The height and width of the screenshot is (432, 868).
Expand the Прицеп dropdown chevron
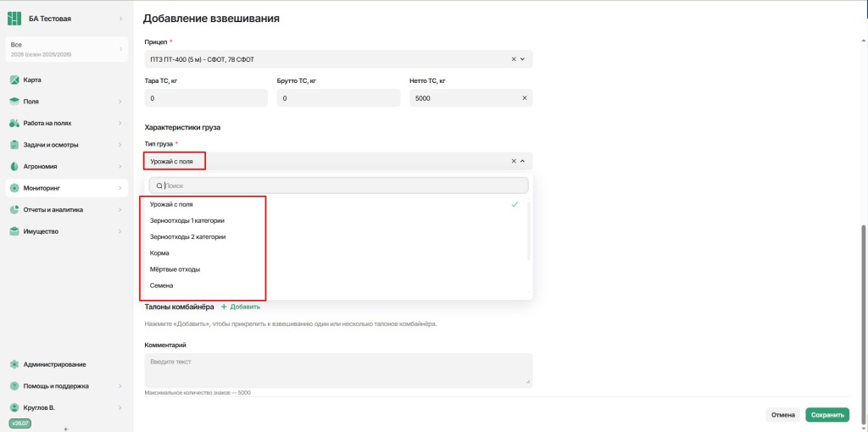[522, 59]
